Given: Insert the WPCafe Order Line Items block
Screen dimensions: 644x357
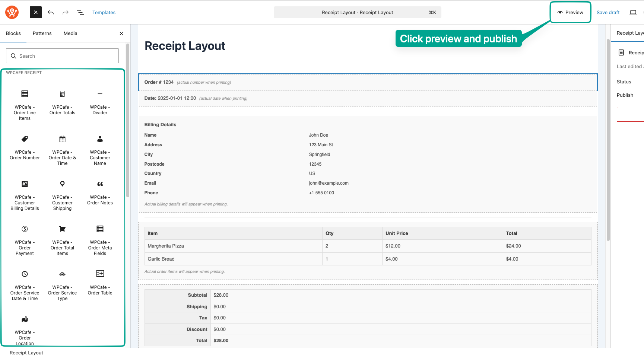Looking at the screenshot, I should point(25,105).
